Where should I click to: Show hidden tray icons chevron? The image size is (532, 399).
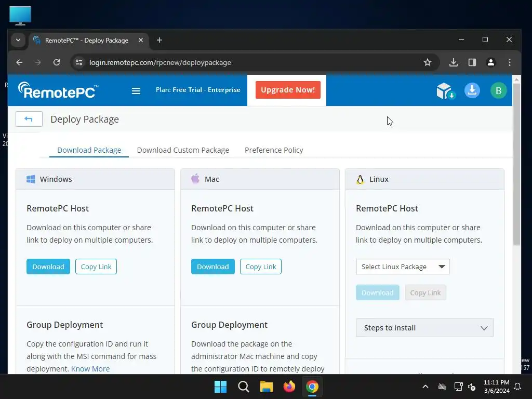[x=425, y=387]
